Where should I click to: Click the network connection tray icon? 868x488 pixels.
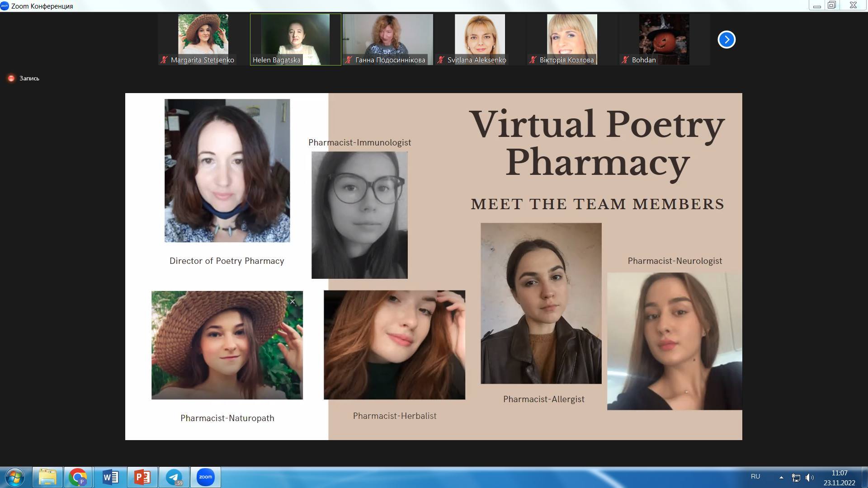point(796,477)
